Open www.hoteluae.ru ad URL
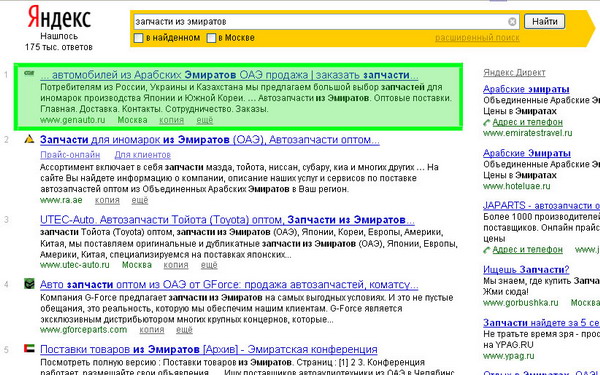 [x=517, y=186]
